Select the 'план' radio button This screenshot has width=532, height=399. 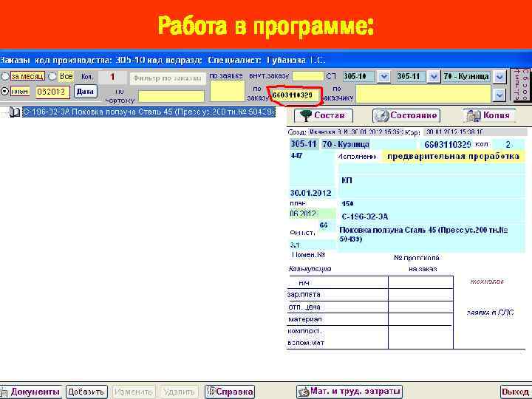click(x=4, y=92)
